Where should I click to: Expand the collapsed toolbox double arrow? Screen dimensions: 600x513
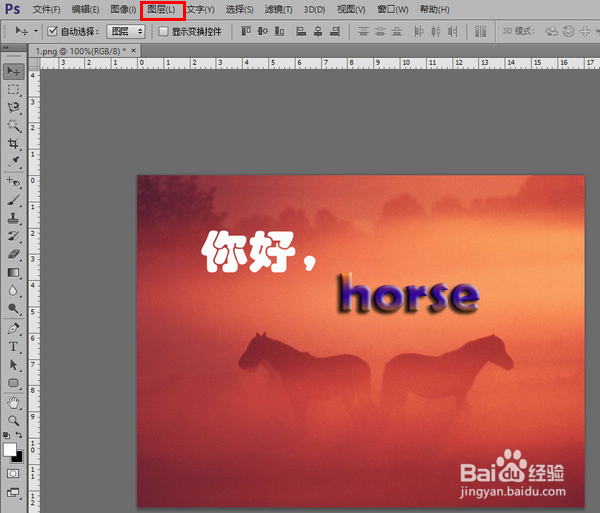click(5, 48)
